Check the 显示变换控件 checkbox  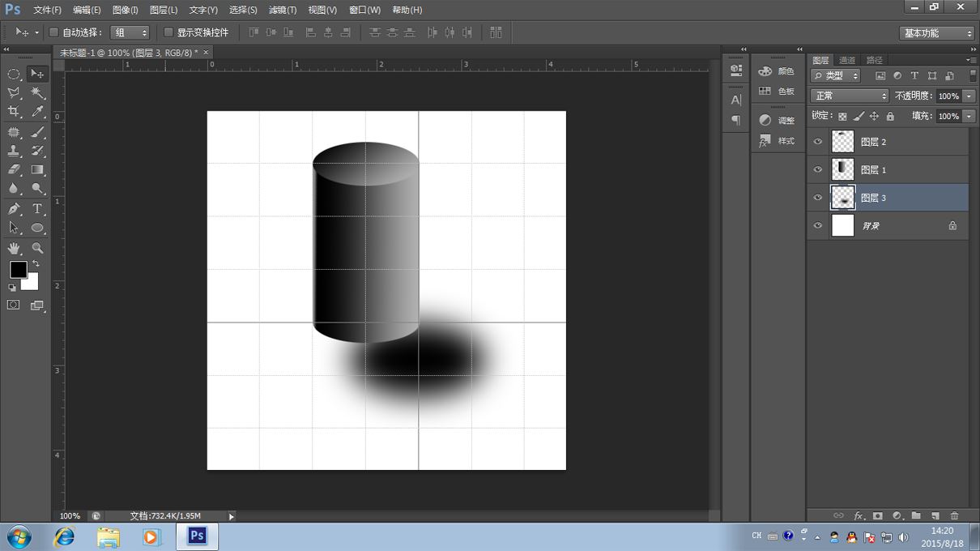point(168,32)
